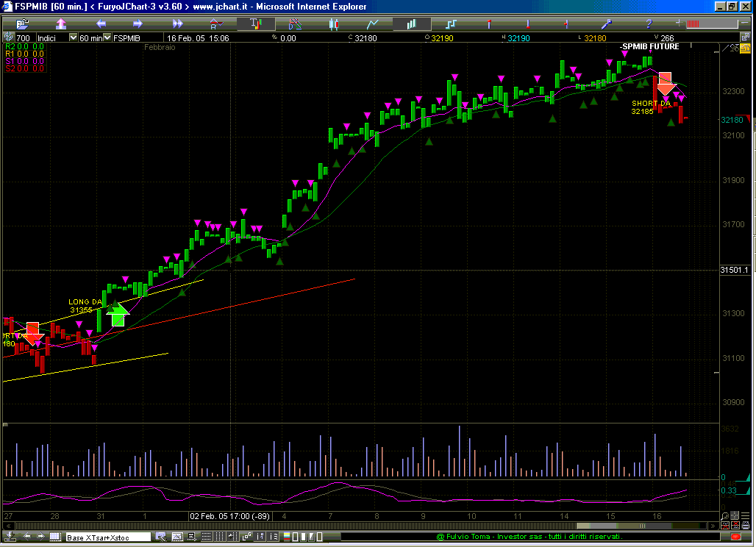The image size is (756, 547).
Task: Click the double right arrow fast-forward icon
Action: [x=177, y=24]
